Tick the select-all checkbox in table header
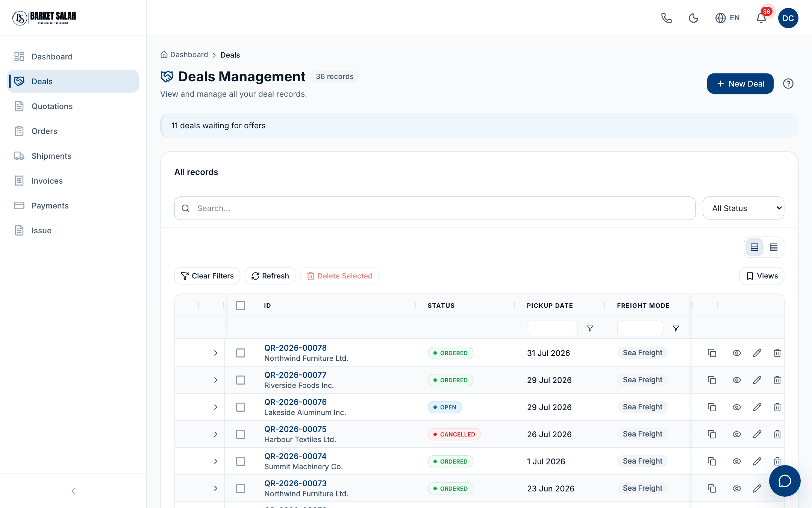This screenshot has width=812, height=508. [x=241, y=306]
